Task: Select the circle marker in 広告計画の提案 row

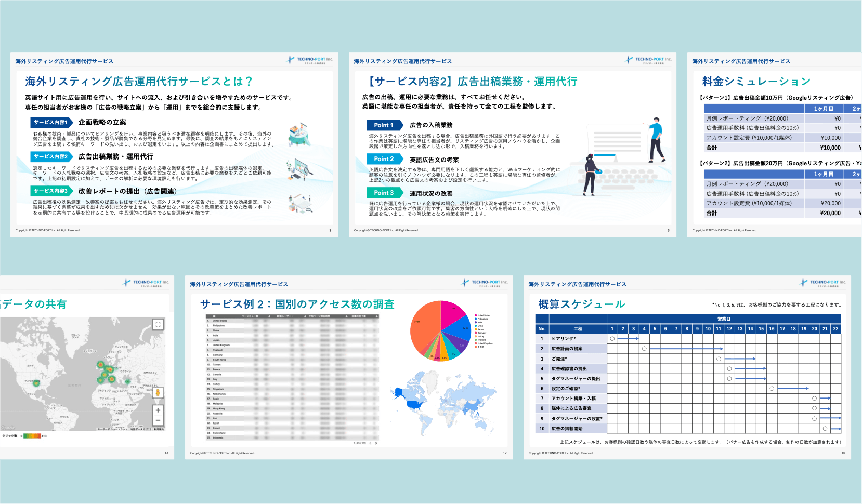Action: tap(644, 349)
